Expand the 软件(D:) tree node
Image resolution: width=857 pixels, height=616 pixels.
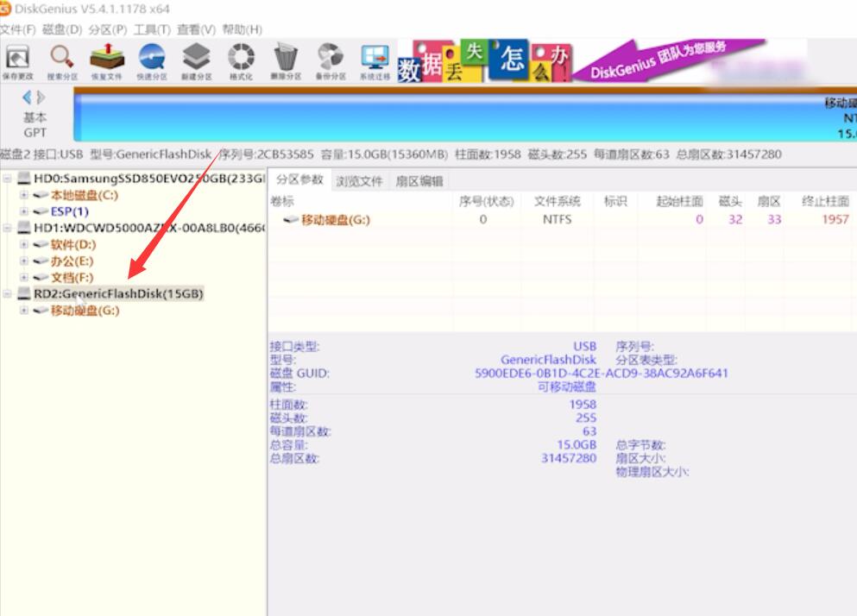(23, 244)
